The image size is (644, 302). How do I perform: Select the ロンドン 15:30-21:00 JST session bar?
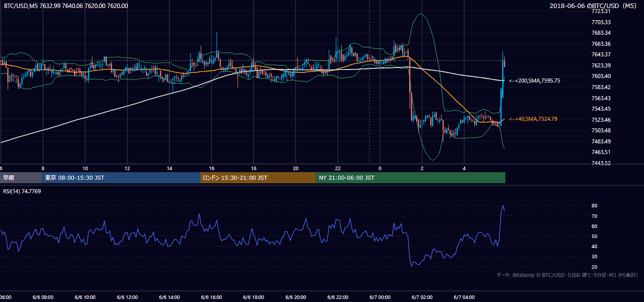coord(258,178)
